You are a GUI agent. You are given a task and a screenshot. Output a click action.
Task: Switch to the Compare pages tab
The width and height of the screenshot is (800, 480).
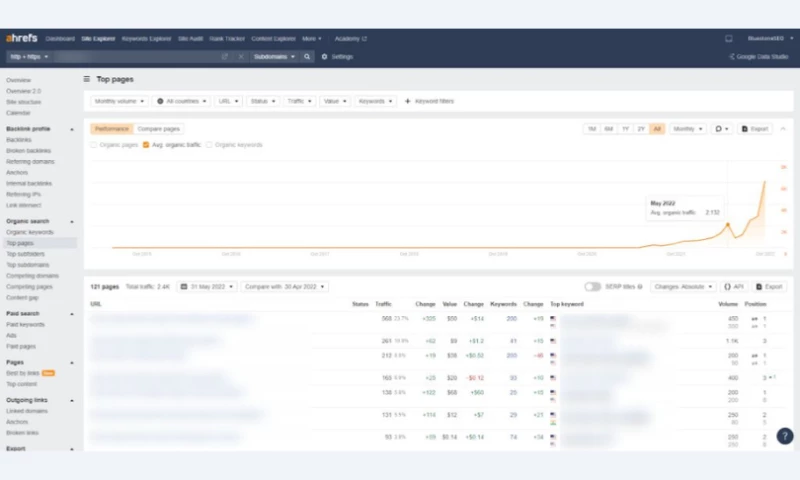(x=159, y=129)
